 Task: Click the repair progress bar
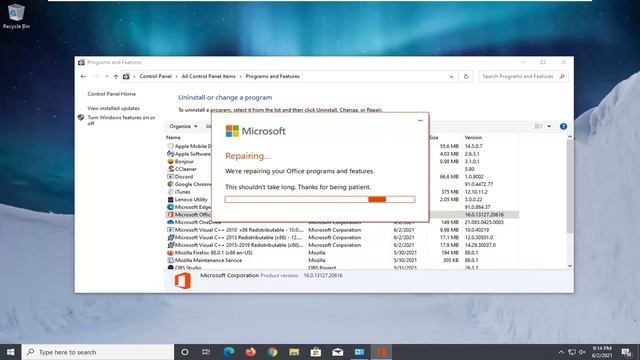pyautogui.click(x=320, y=199)
